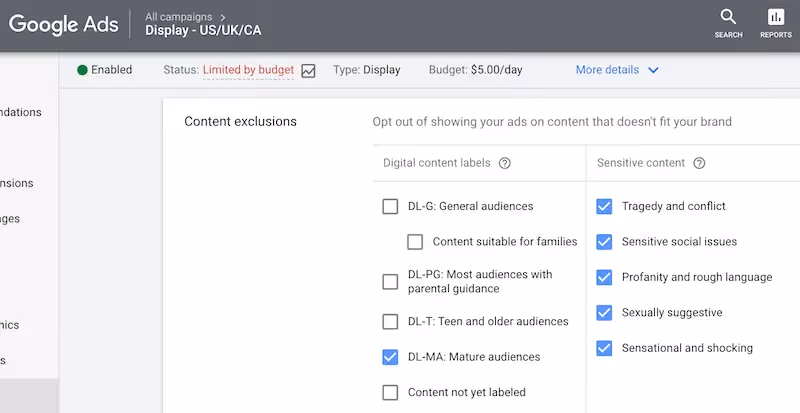The height and width of the screenshot is (413, 800).
Task: Click the green Enabled status dot
Action: (x=82, y=70)
